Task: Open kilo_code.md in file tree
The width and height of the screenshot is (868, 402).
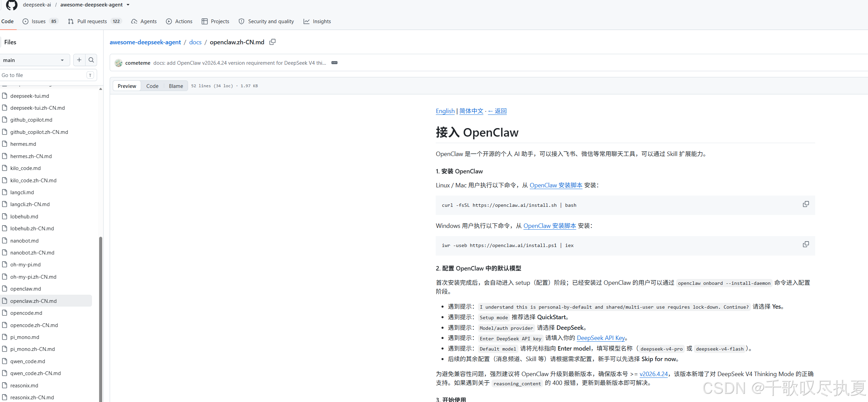Action: pos(26,168)
